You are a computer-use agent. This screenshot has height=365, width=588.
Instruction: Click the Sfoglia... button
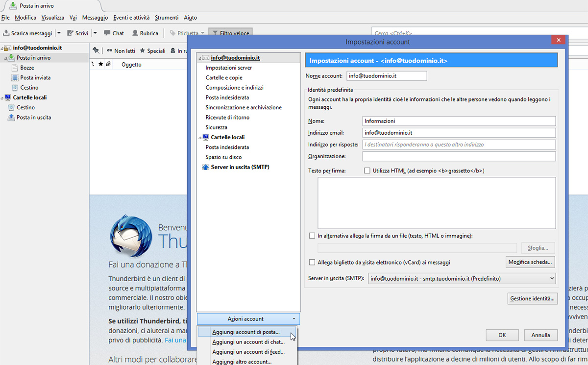click(539, 248)
